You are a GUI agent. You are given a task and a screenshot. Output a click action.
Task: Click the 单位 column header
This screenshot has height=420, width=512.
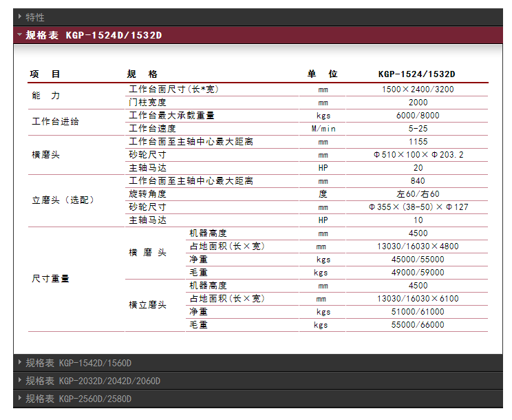322,74
